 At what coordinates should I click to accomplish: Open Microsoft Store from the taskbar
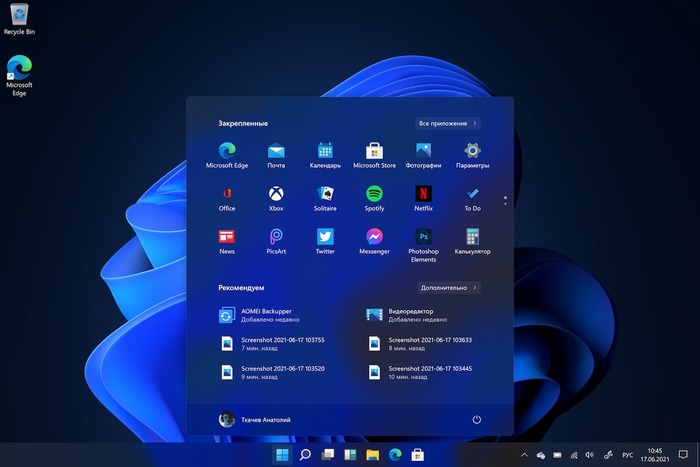point(417,455)
